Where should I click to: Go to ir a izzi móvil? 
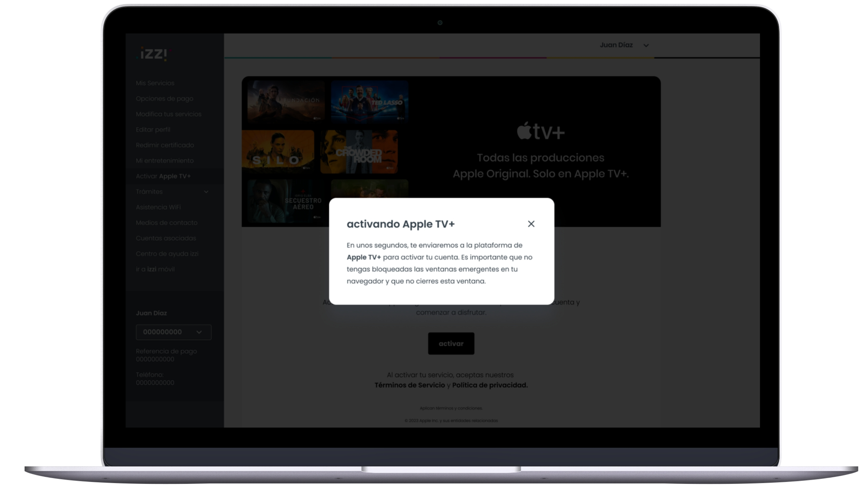point(155,269)
